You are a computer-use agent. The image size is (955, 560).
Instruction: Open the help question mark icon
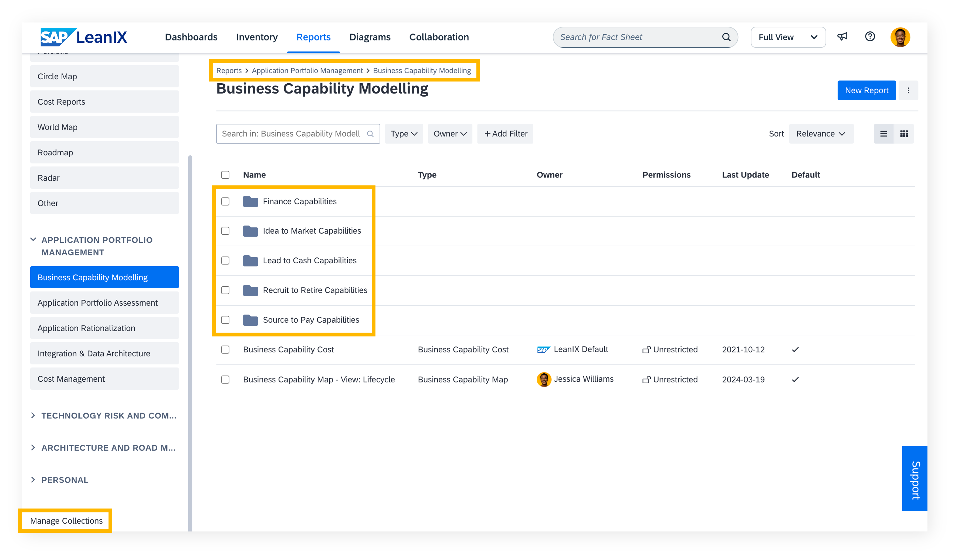click(870, 37)
